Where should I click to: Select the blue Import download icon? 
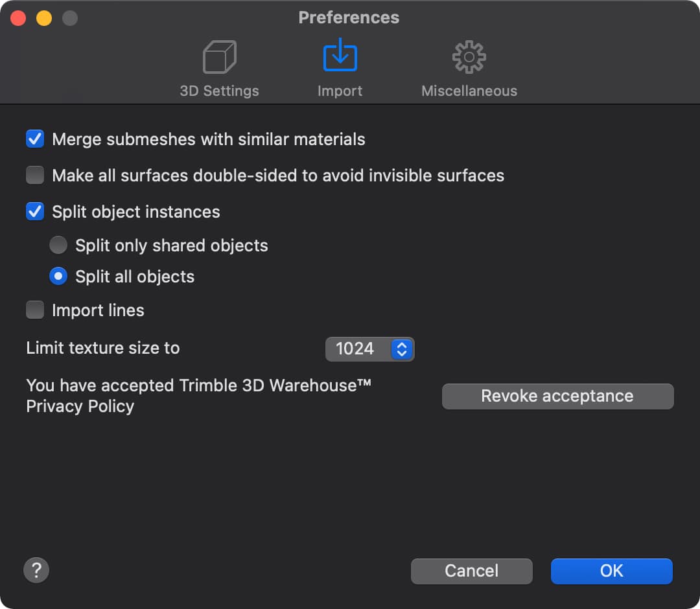tap(340, 56)
